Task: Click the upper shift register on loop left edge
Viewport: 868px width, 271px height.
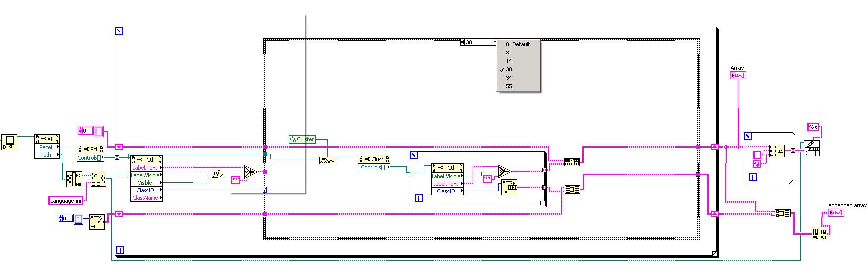Action: point(119,147)
